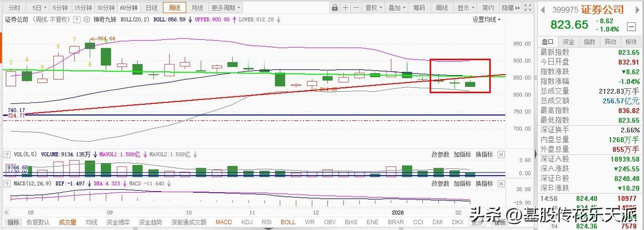The width and height of the screenshot is (644, 230).
Task: Select DMI indicator tab
Action: click(x=438, y=222)
